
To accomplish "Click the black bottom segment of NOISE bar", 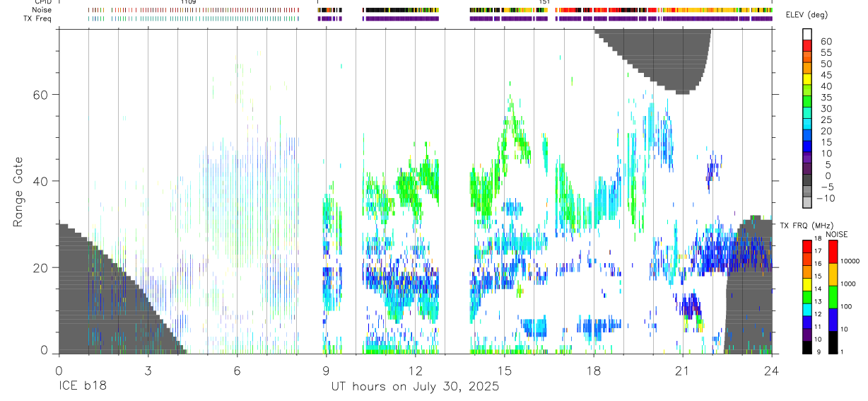I will [833, 342].
